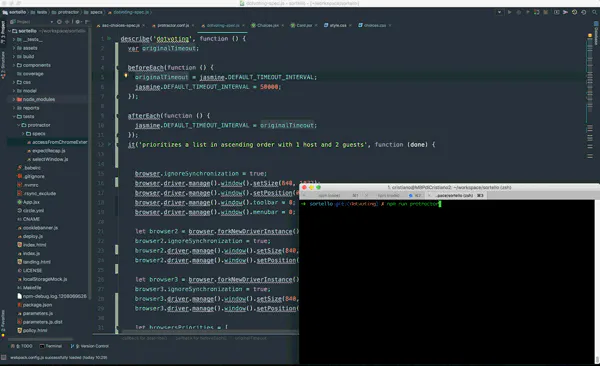Expand the __tests__ folder
600x366 pixels.
tap(14, 39)
